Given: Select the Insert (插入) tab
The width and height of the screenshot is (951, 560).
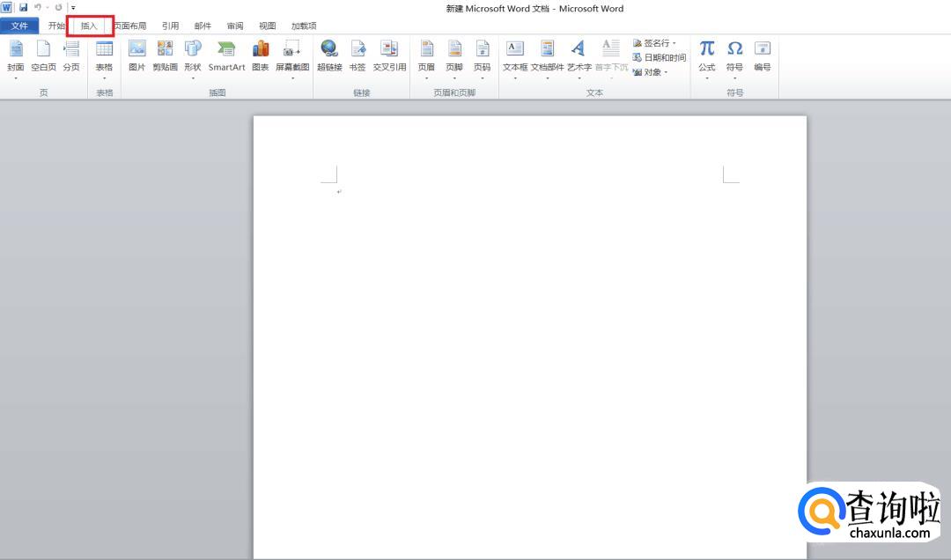Looking at the screenshot, I should [x=89, y=26].
